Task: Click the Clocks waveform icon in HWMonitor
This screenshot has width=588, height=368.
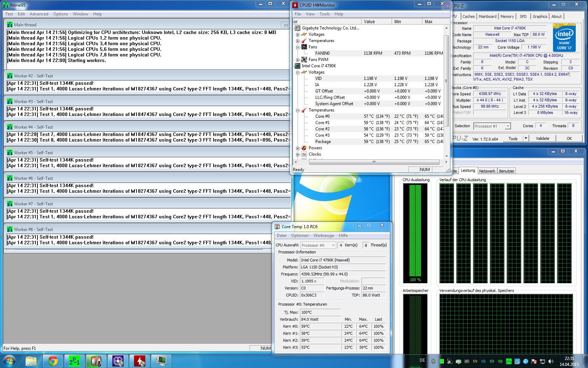Action: pos(304,154)
